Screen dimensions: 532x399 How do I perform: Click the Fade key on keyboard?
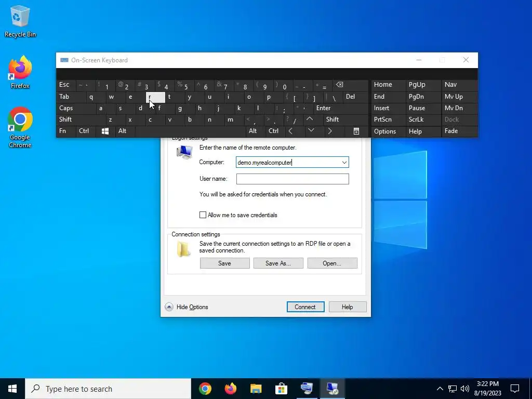459,131
